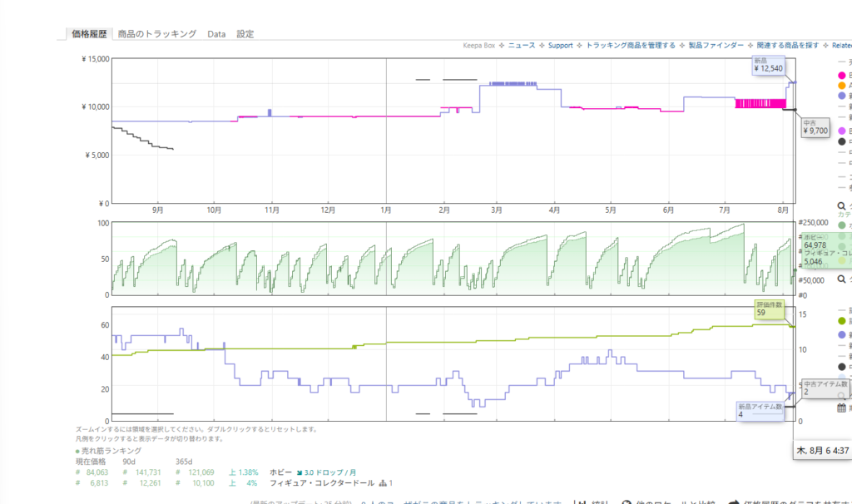Toggle the olive-green review count legend dot
The height and width of the screenshot is (504, 852).
[x=842, y=321]
